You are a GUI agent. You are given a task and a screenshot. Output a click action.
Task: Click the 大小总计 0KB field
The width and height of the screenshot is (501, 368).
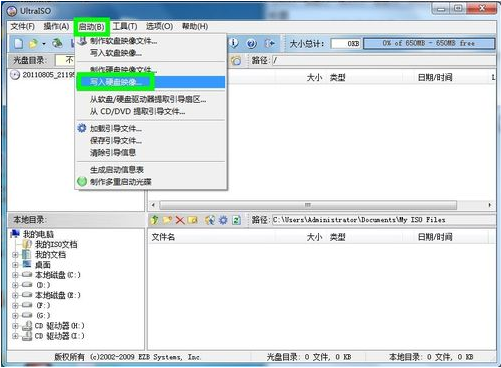346,44
